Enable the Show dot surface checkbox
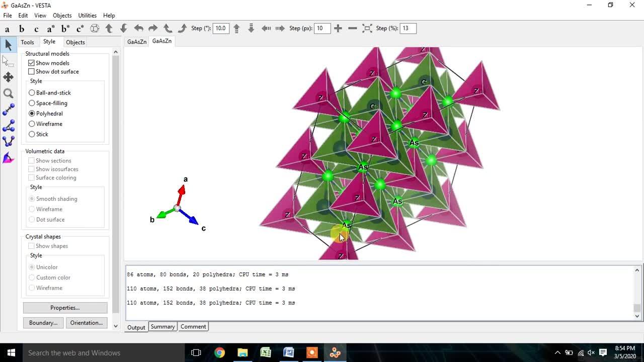The height and width of the screenshot is (362, 644). click(32, 71)
